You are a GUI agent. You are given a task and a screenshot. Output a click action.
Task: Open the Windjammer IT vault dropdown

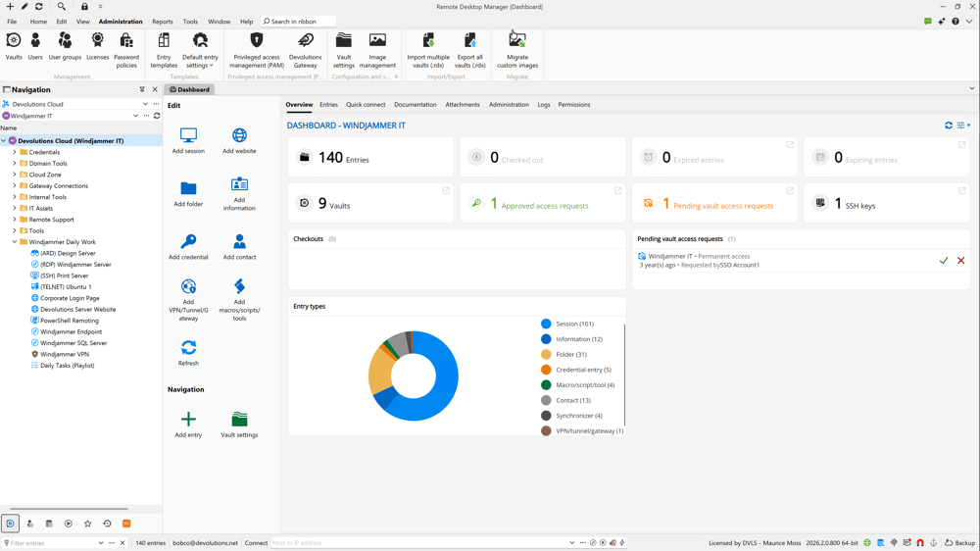135,116
